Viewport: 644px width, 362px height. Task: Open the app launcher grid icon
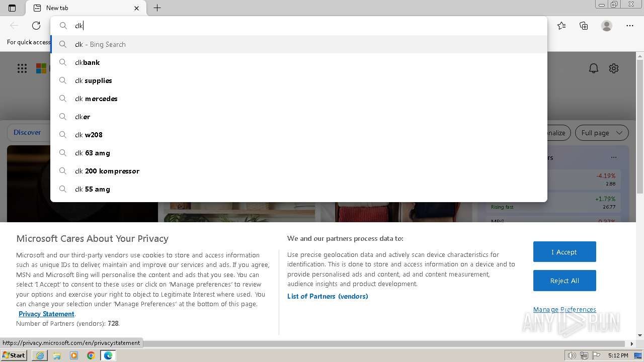(x=22, y=68)
